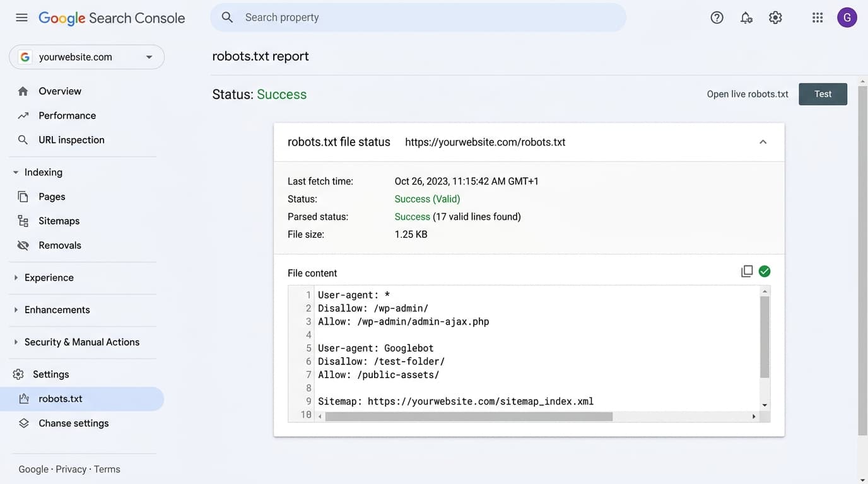Copy the robots.txt file content
Image resolution: width=868 pixels, height=484 pixels.
coord(747,271)
